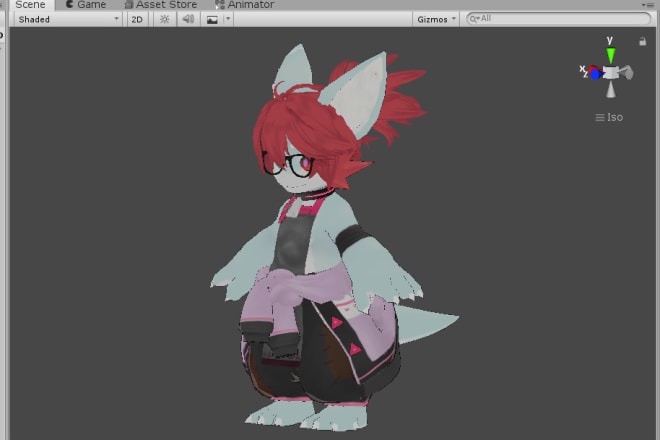Screen dimensions: 660x440
Task: Toggle 2D view mode
Action: (x=137, y=19)
